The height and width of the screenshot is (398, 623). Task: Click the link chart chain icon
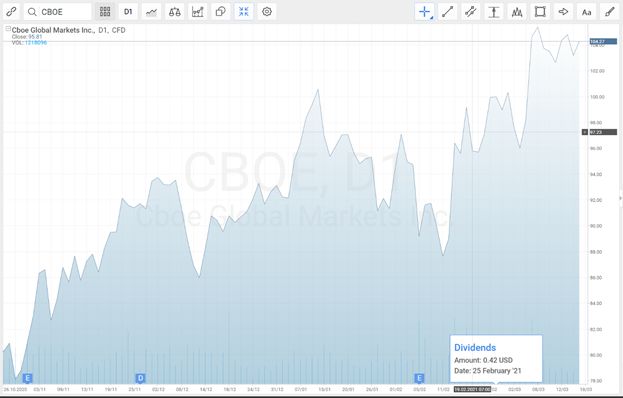(x=12, y=12)
